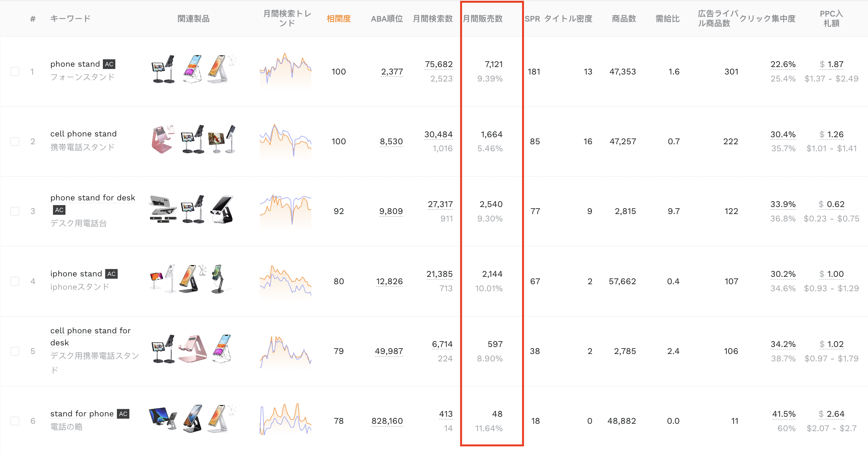Open the stand for phone keyword link
Image resolution: width=868 pixels, height=453 pixels.
point(82,414)
